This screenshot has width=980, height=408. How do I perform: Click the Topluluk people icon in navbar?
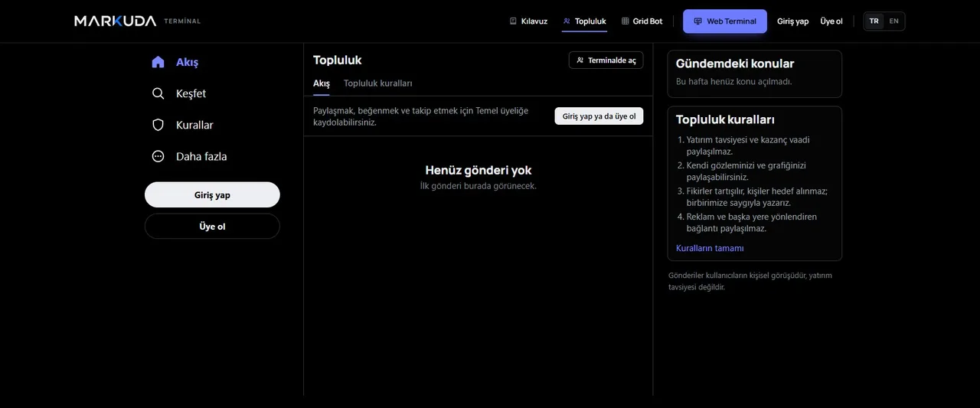pyautogui.click(x=567, y=21)
